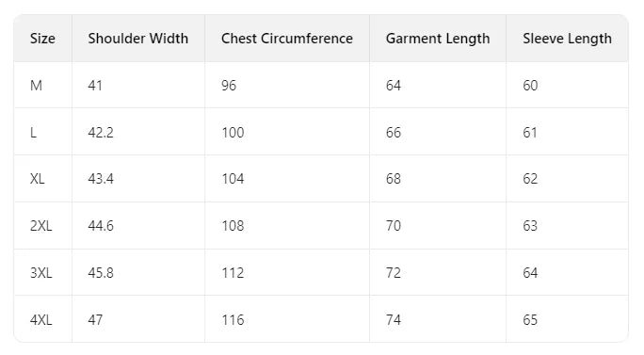Screen dimensions: 644x355
Task: Select shoulder width value 45.8
Action: tap(101, 273)
